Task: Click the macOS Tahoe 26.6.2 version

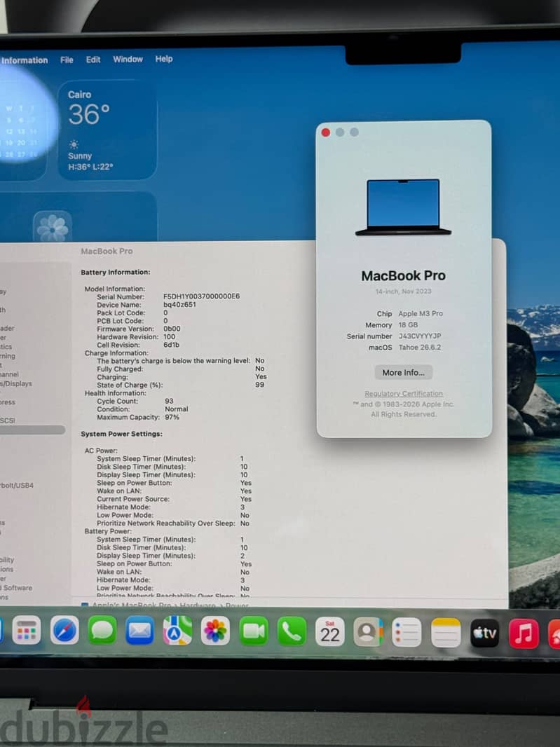Action: pos(420,348)
